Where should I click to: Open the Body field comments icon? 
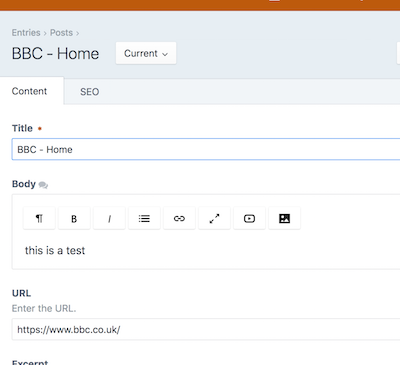(43, 185)
